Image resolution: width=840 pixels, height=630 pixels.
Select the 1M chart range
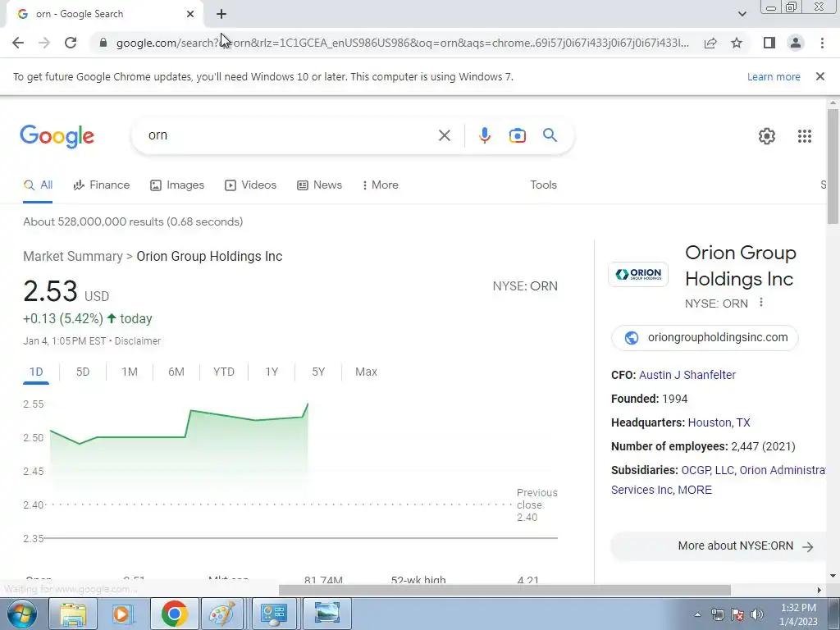click(x=129, y=372)
